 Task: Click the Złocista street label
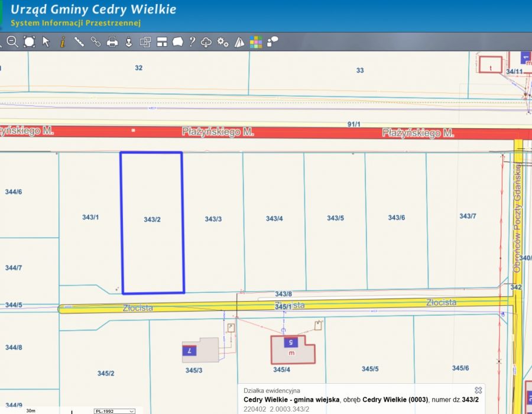click(138, 308)
